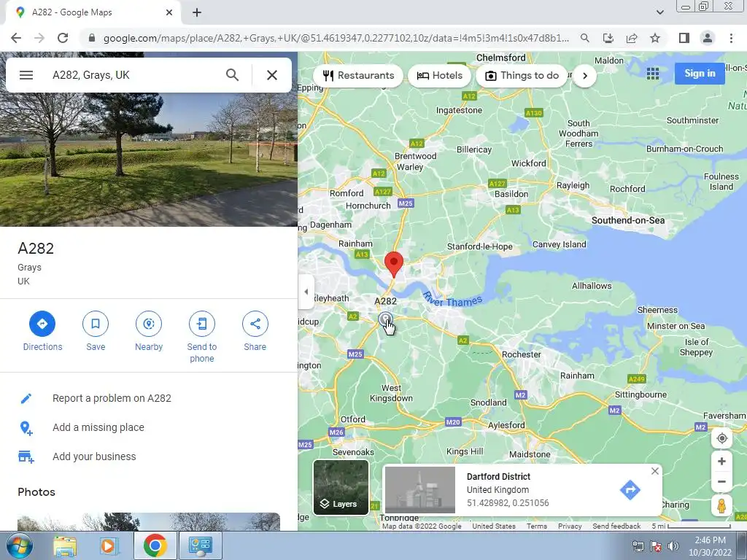The width and height of the screenshot is (747, 560).
Task: Click the volume speaker tray icon
Action: point(673,545)
